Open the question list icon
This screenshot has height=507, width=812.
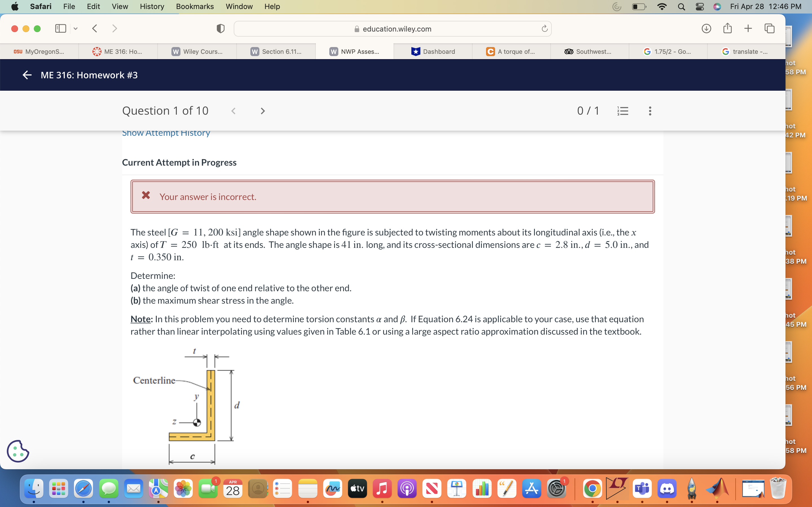(x=623, y=111)
